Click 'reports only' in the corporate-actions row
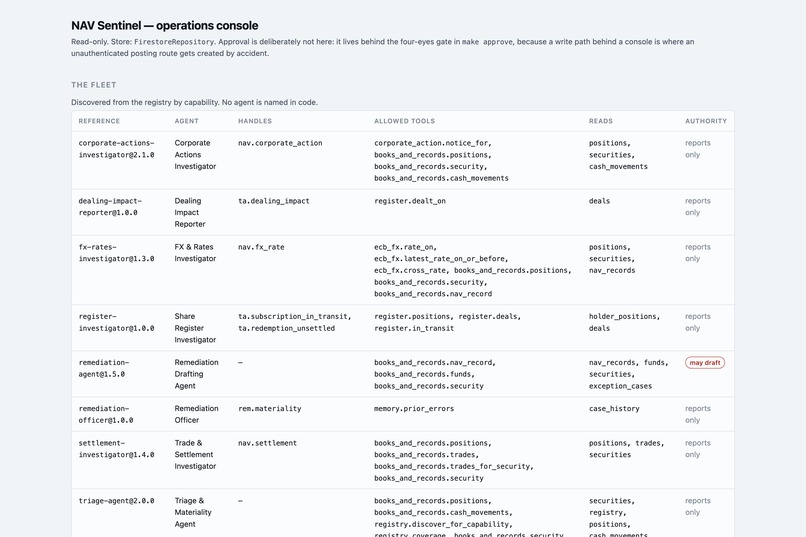The width and height of the screenshot is (806, 537). click(x=698, y=149)
